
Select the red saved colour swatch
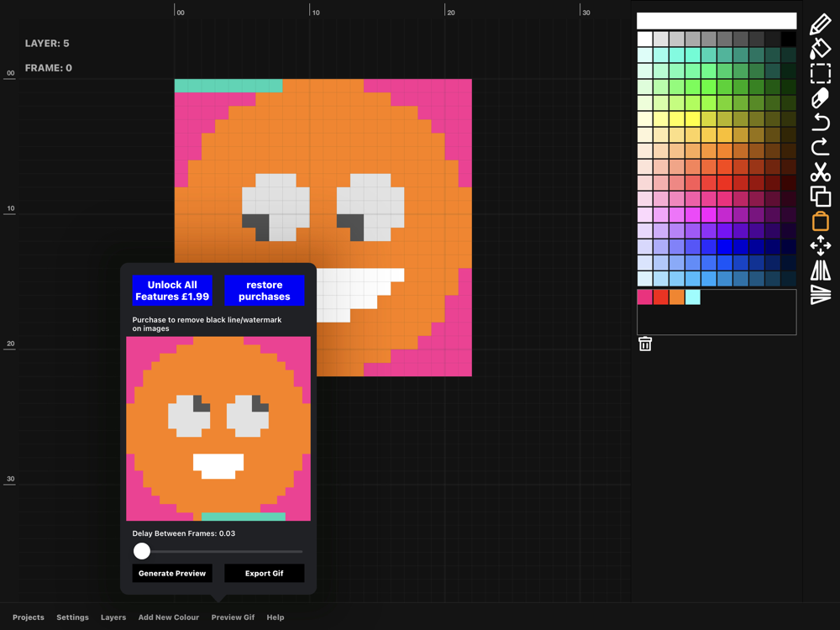pyautogui.click(x=660, y=297)
